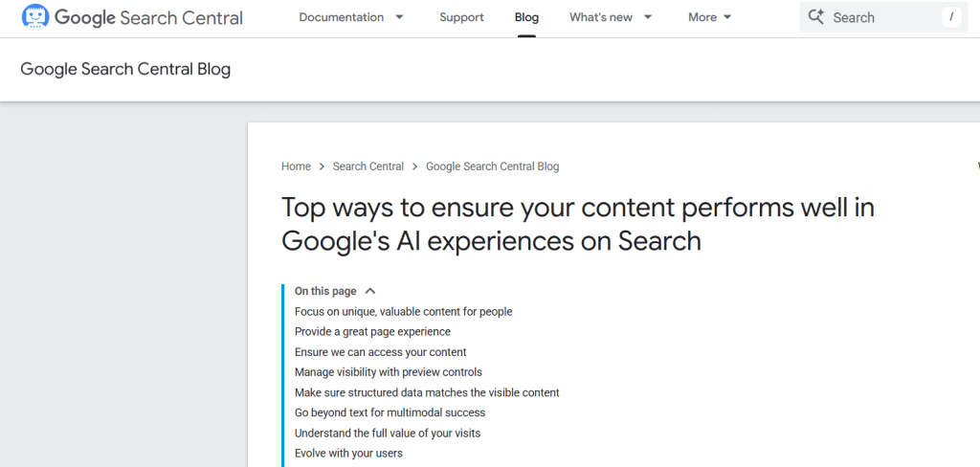Click the Google Search Central Blog breadcrumb
Viewport: 980px width, 467px height.
(x=492, y=167)
